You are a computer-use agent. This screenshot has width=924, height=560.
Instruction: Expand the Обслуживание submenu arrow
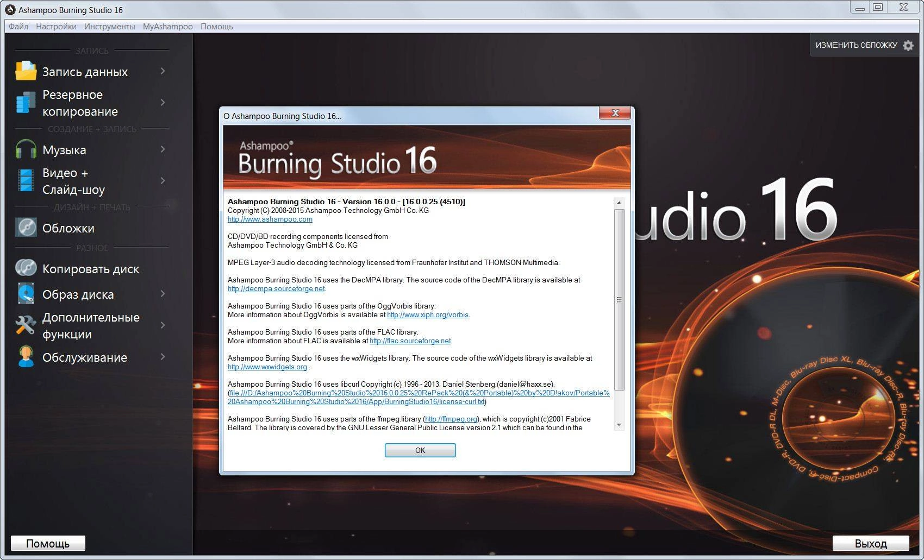click(163, 357)
